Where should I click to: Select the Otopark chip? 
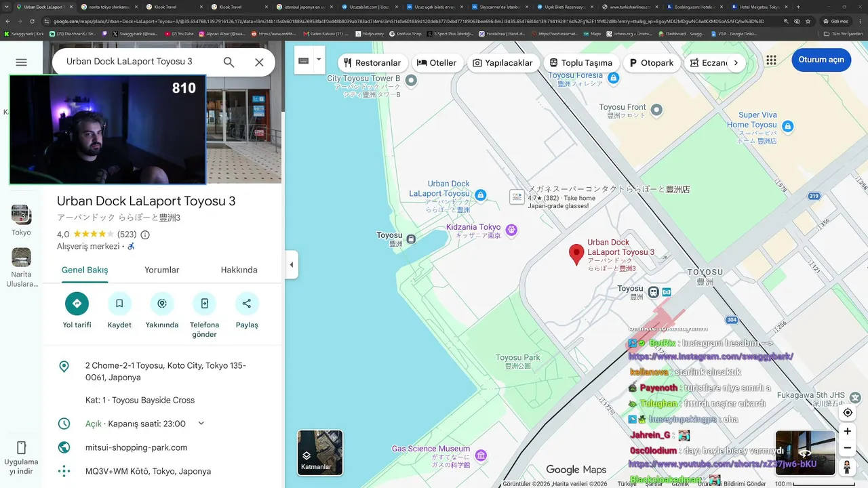pos(651,62)
